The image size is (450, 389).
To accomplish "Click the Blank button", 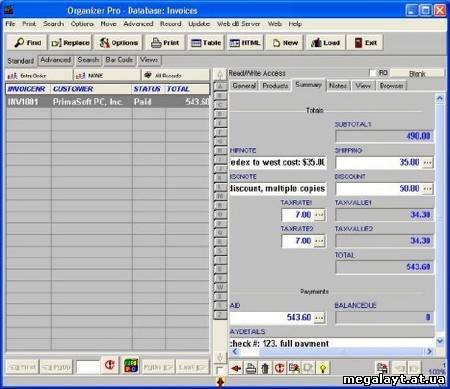I will coord(417,74).
